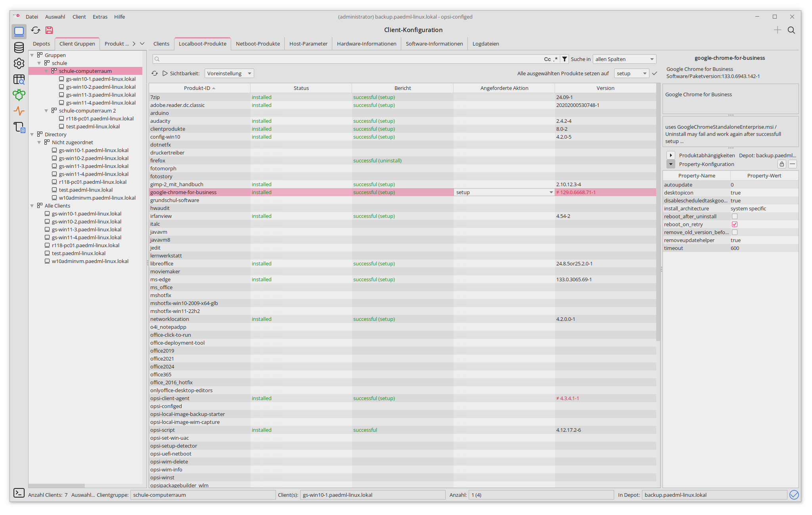This screenshot has width=812, height=515.
Task: Click the save icon in the top toolbar
Action: (49, 30)
